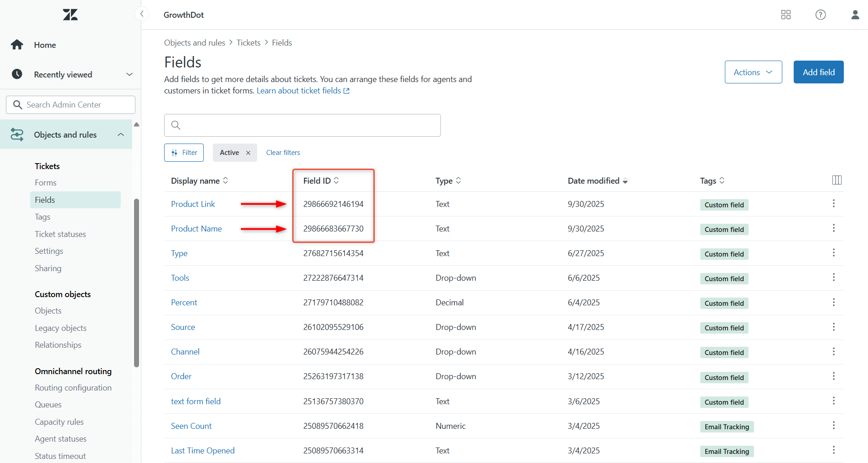
Task: Open the table column chooser icon
Action: coord(837,180)
